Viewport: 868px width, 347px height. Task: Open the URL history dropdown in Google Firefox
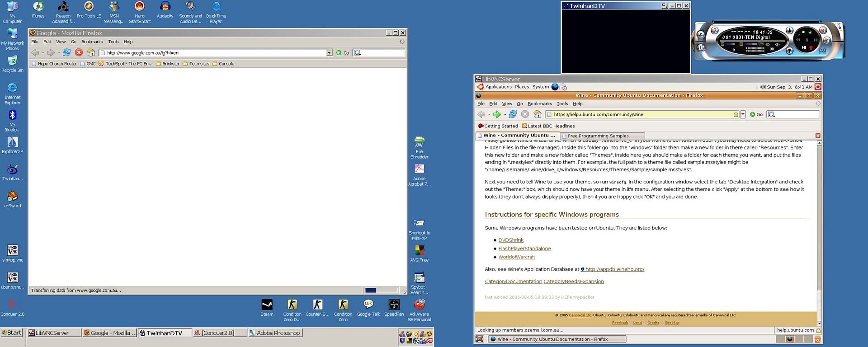pos(329,53)
